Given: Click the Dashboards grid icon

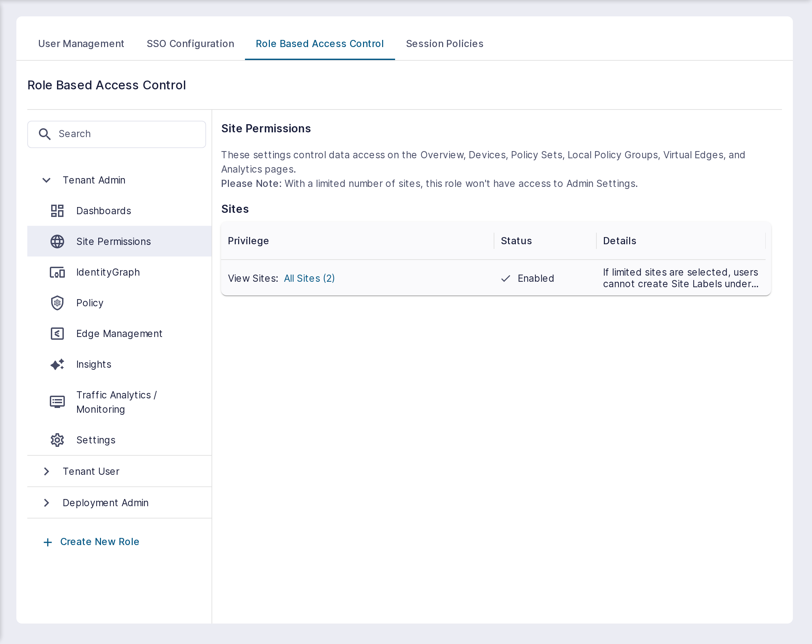Looking at the screenshot, I should [57, 211].
